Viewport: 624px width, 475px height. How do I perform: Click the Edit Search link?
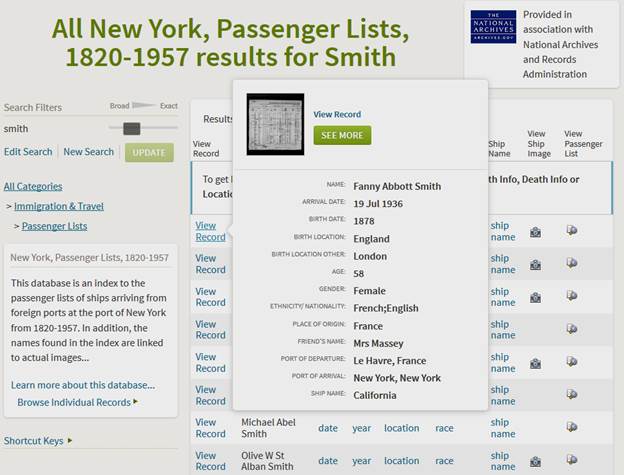28,152
